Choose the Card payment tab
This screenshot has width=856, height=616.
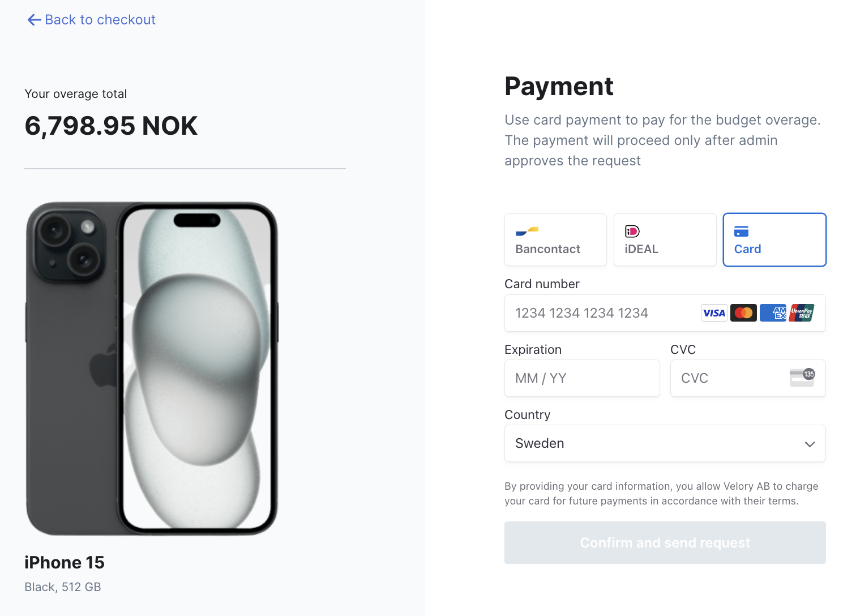point(774,239)
